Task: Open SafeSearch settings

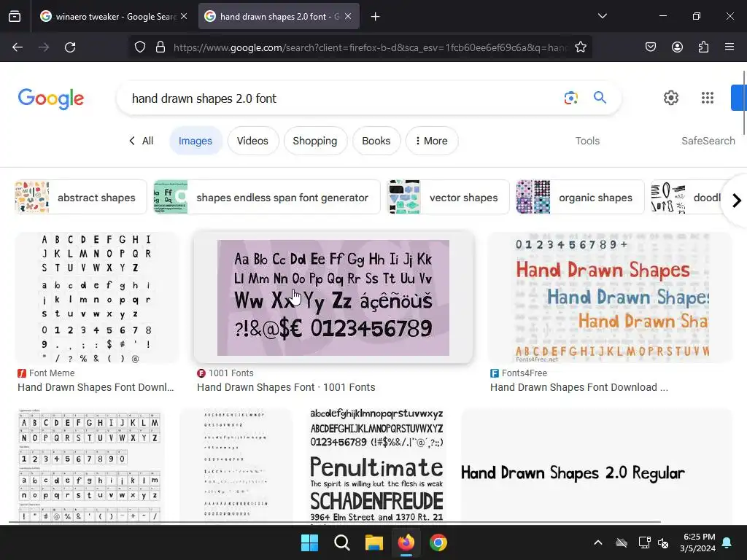Action: pos(708,141)
